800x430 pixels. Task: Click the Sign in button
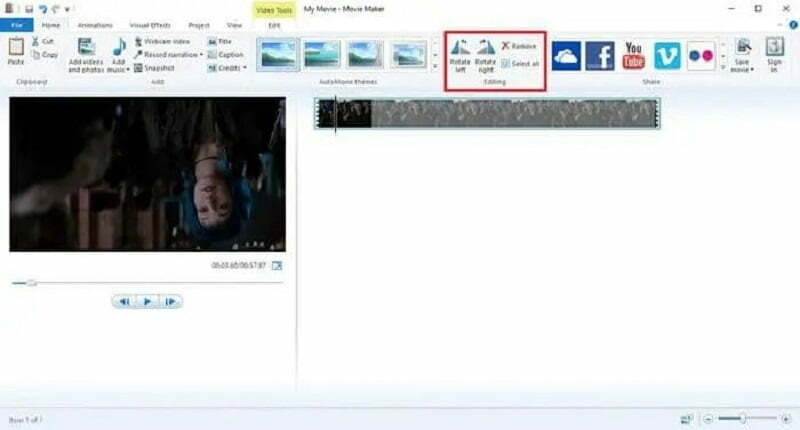pos(774,55)
